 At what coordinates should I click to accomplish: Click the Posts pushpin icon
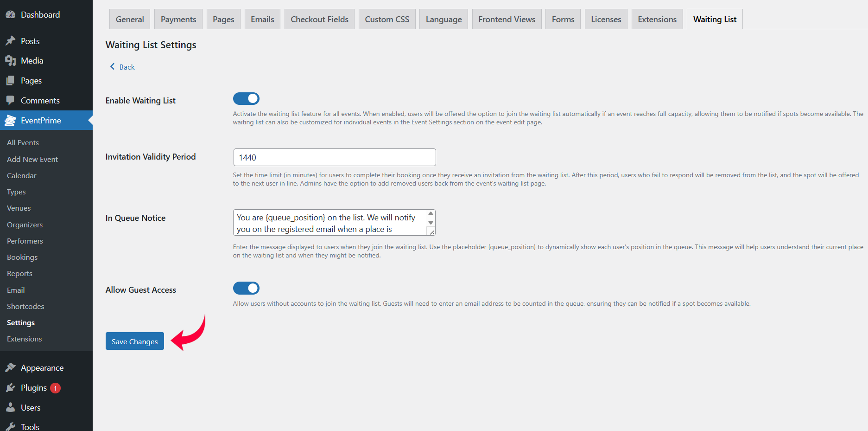coord(10,41)
